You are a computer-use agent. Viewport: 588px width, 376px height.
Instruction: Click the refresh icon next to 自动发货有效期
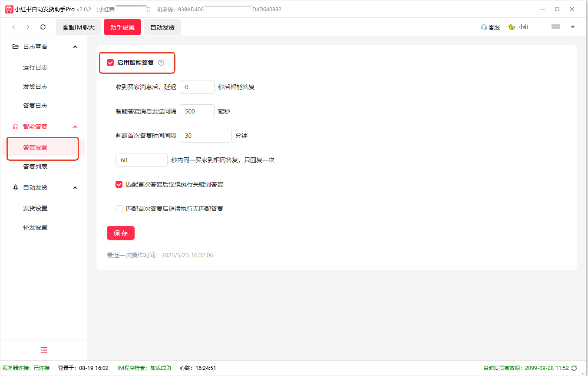tap(575, 368)
